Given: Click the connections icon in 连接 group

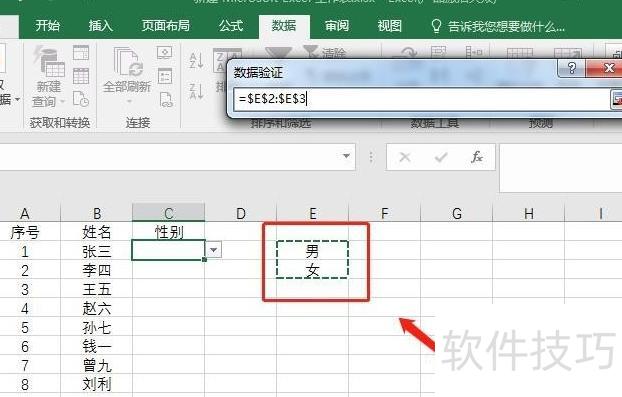Looking at the screenshot, I should [165, 52].
